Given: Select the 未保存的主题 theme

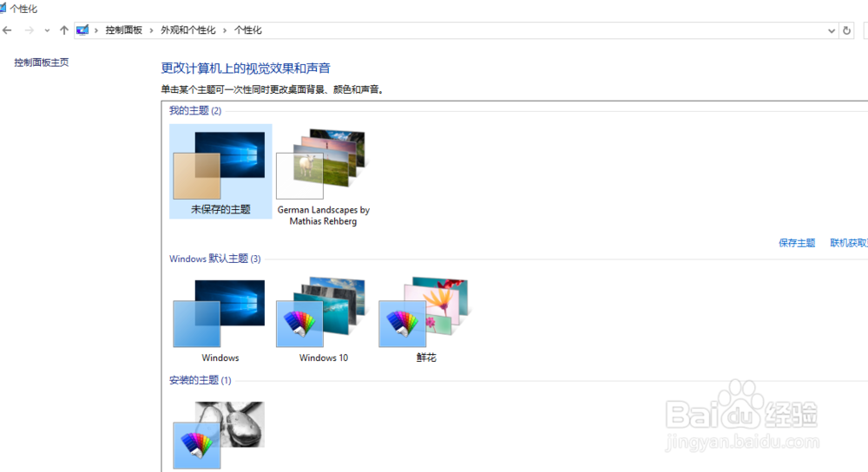Looking at the screenshot, I should [x=220, y=172].
